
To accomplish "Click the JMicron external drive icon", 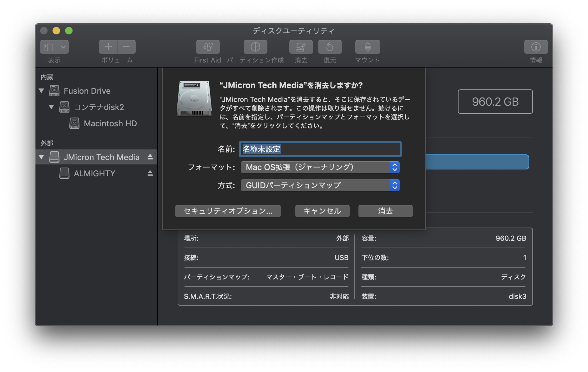I will (54, 157).
